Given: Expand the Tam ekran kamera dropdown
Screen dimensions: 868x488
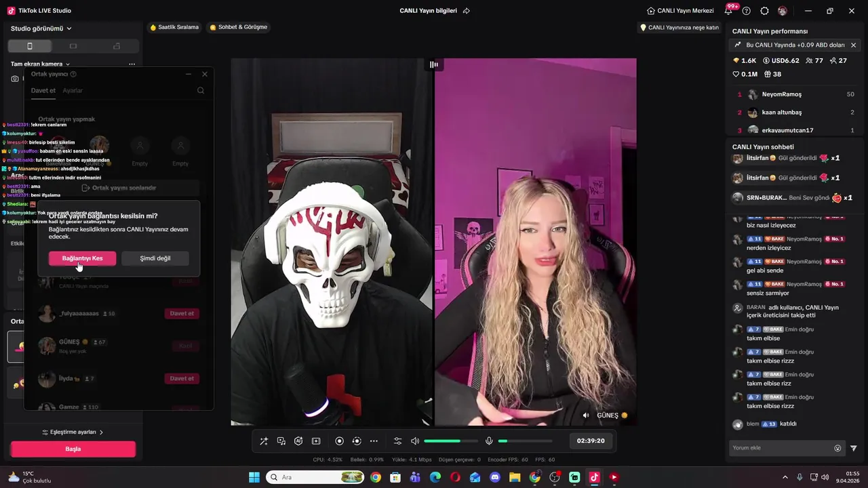Looking at the screenshot, I should pyautogui.click(x=40, y=64).
